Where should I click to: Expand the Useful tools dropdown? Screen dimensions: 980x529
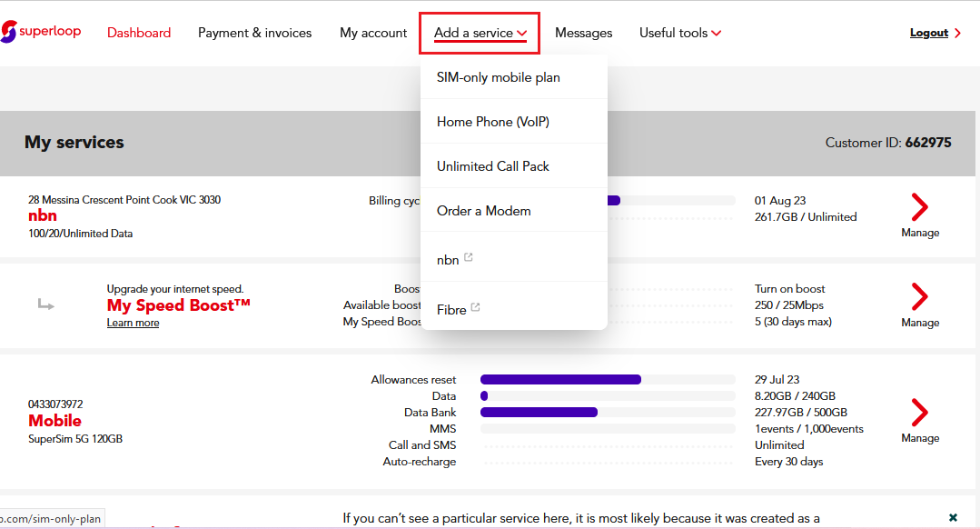pyautogui.click(x=679, y=32)
